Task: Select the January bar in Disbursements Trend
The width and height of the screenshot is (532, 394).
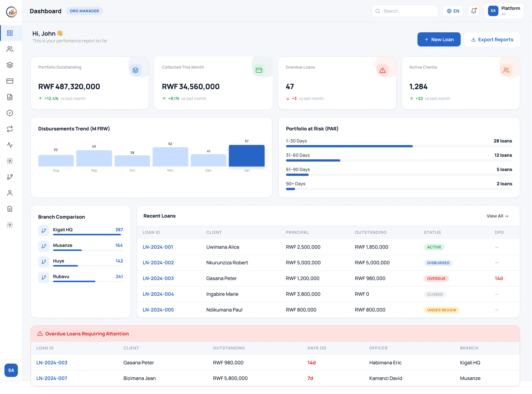Action: 246,156
